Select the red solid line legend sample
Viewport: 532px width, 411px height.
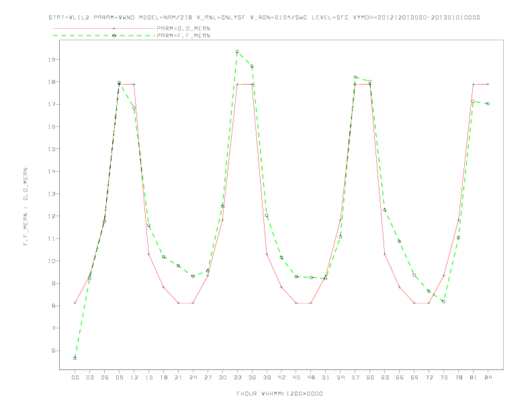tap(104, 28)
